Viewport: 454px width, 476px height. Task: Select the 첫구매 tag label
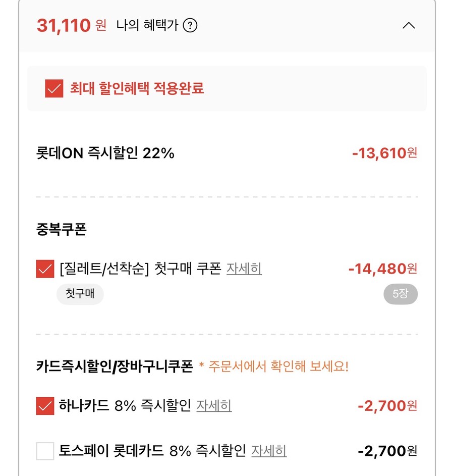click(x=80, y=294)
